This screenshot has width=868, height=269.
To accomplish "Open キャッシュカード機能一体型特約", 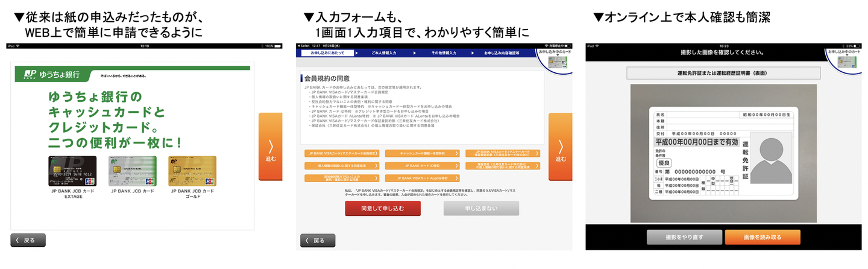I will click(x=422, y=154).
